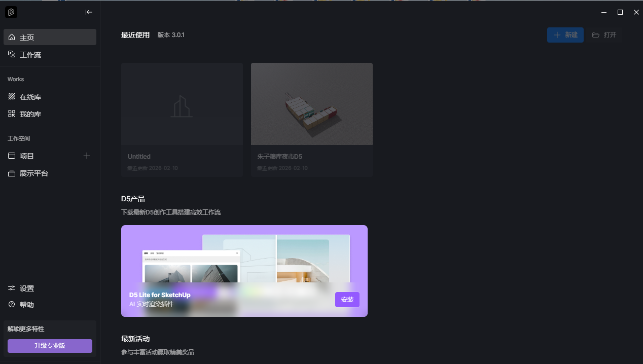The height and width of the screenshot is (364, 643).
Task: Install the D5 Lite for SketchUp plugin
Action: pyautogui.click(x=347, y=300)
